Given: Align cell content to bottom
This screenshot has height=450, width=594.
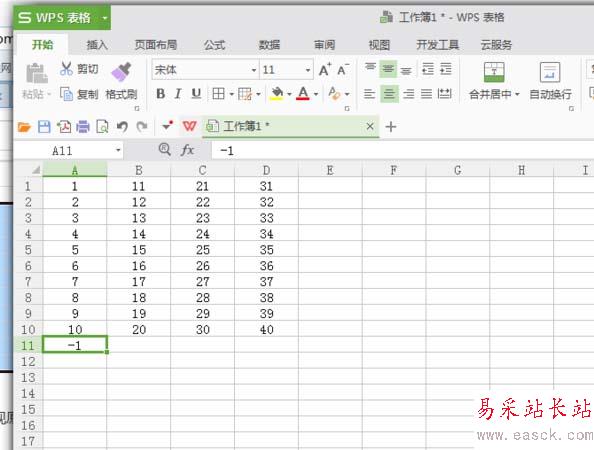Looking at the screenshot, I should point(406,70).
